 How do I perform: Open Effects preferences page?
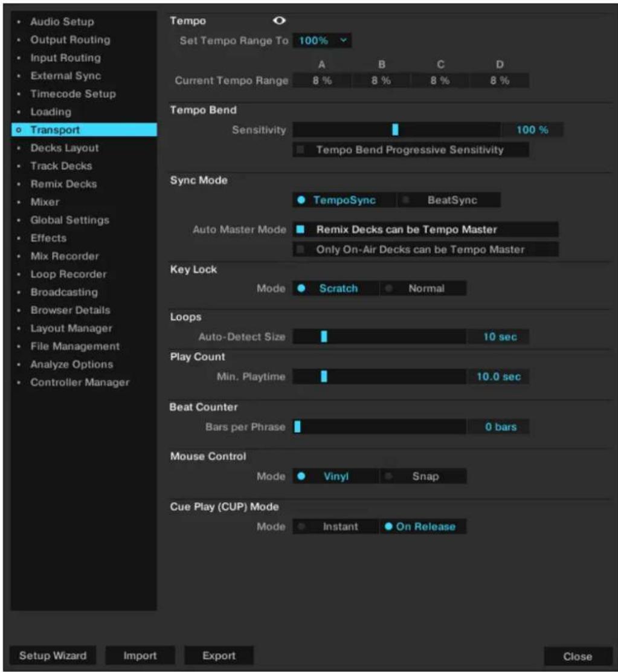pos(48,238)
